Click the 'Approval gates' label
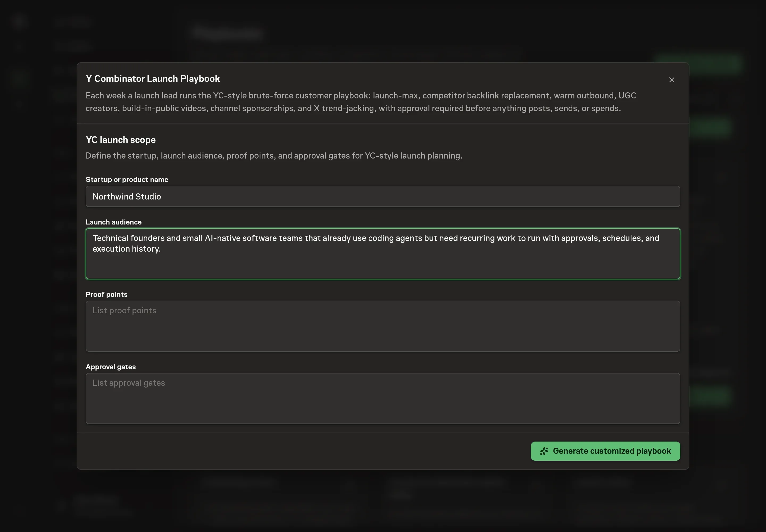The width and height of the screenshot is (766, 532). click(x=111, y=367)
